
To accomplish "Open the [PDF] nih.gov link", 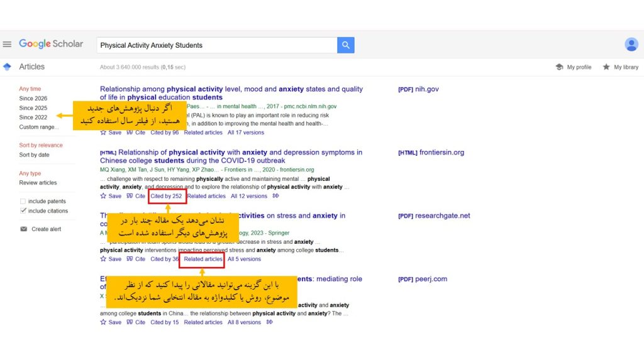I will coord(418,89).
